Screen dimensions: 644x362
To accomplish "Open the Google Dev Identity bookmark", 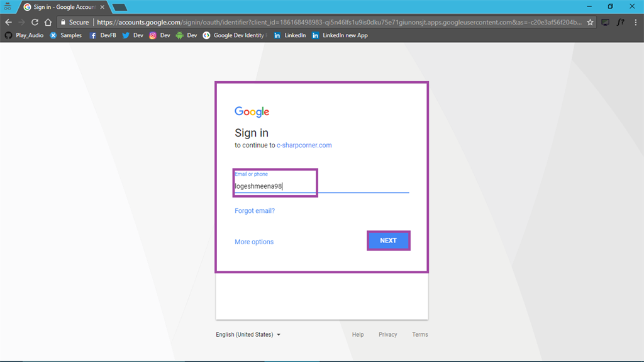I will click(x=234, y=35).
